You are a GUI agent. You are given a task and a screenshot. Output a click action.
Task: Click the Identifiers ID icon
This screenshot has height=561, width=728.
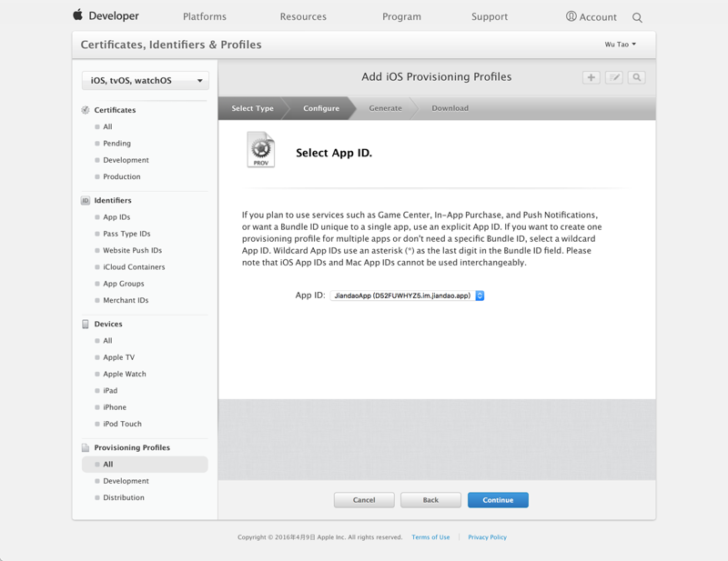coord(86,200)
